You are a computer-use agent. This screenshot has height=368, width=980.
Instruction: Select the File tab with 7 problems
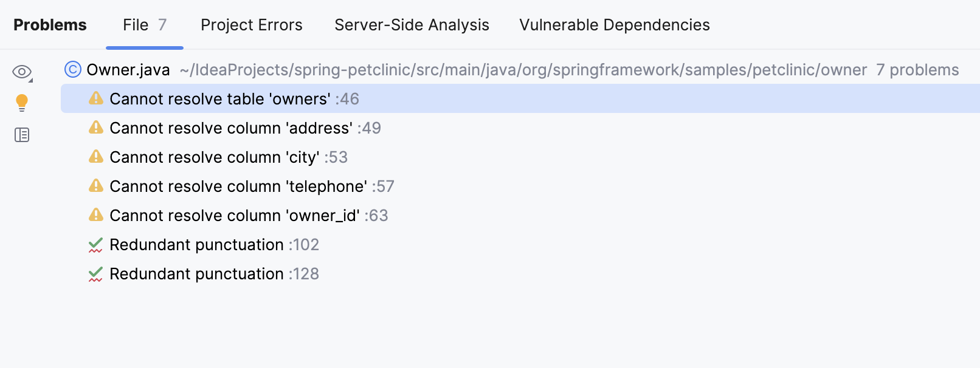point(144,25)
